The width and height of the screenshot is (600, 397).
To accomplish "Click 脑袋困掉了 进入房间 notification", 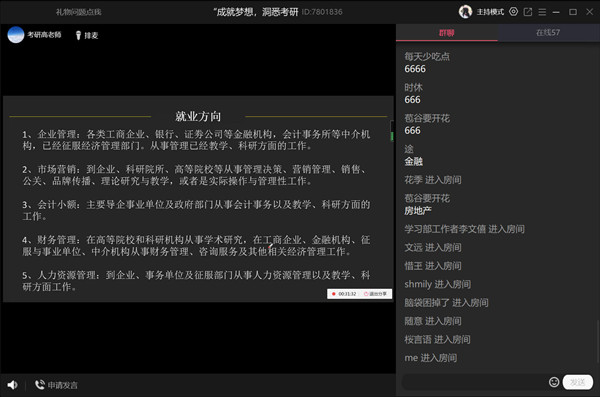I will (x=446, y=302).
